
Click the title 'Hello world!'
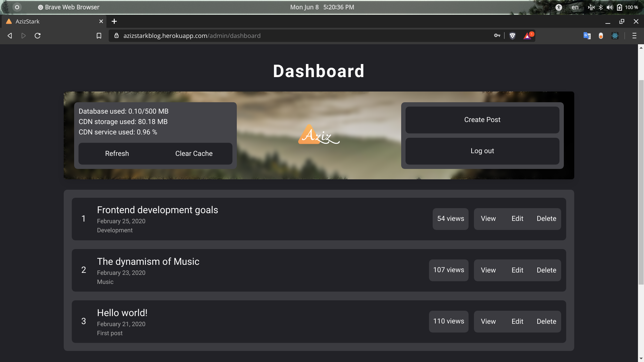coord(122,313)
